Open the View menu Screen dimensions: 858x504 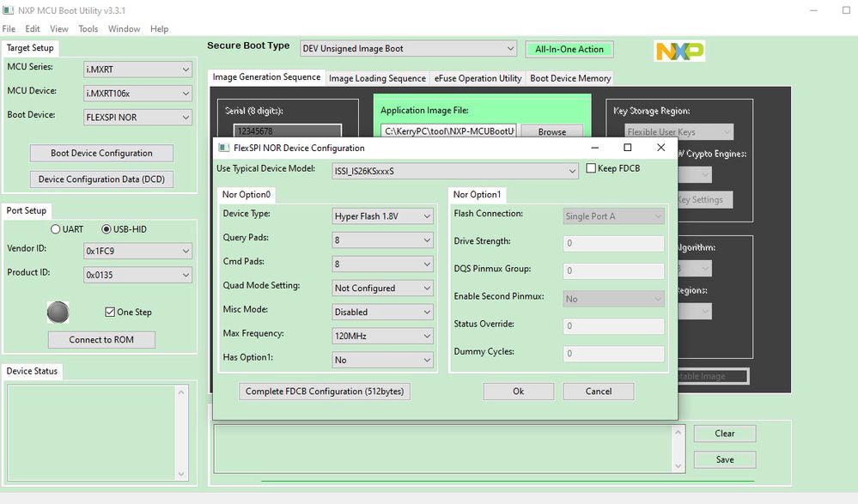[x=59, y=29]
